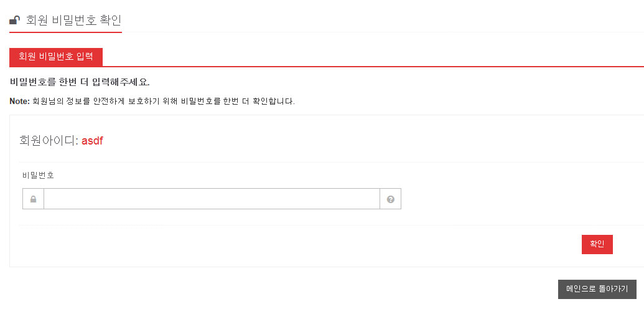Click the red asdf member ID text

click(92, 141)
